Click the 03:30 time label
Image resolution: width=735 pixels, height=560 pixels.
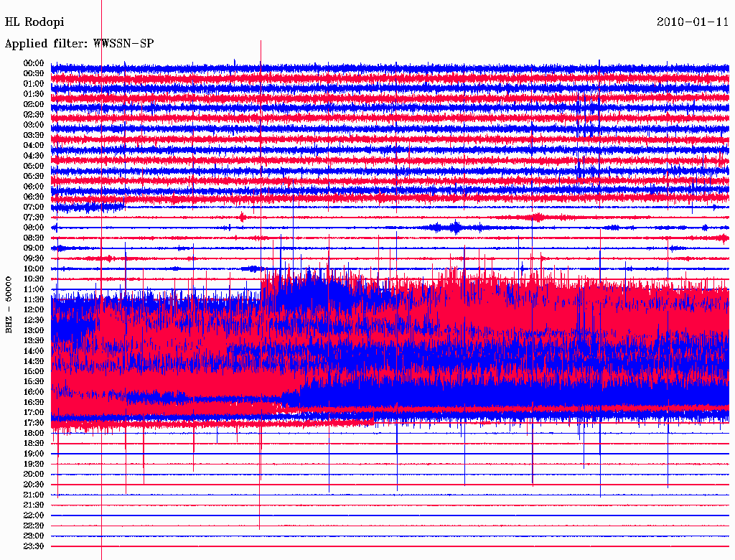[x=34, y=135]
